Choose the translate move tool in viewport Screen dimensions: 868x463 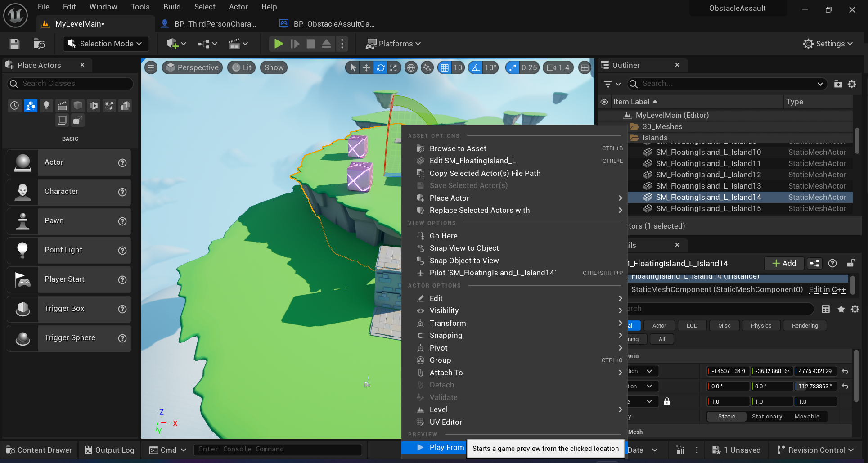click(367, 67)
